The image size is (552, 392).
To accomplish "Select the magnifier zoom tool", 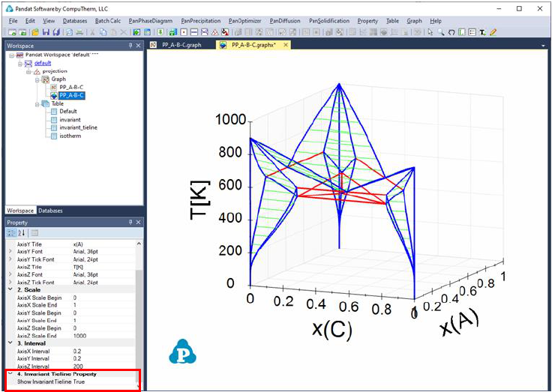I will [x=441, y=32].
